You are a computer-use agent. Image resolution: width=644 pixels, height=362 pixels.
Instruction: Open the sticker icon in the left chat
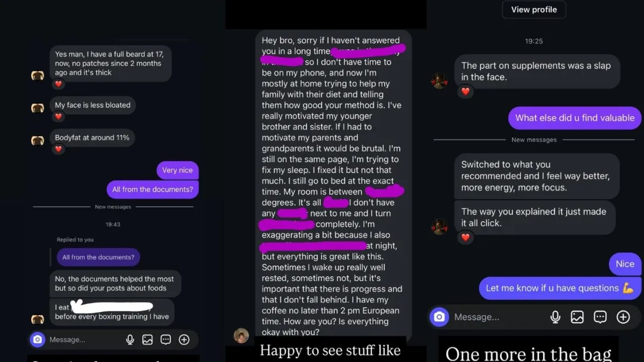(x=166, y=339)
